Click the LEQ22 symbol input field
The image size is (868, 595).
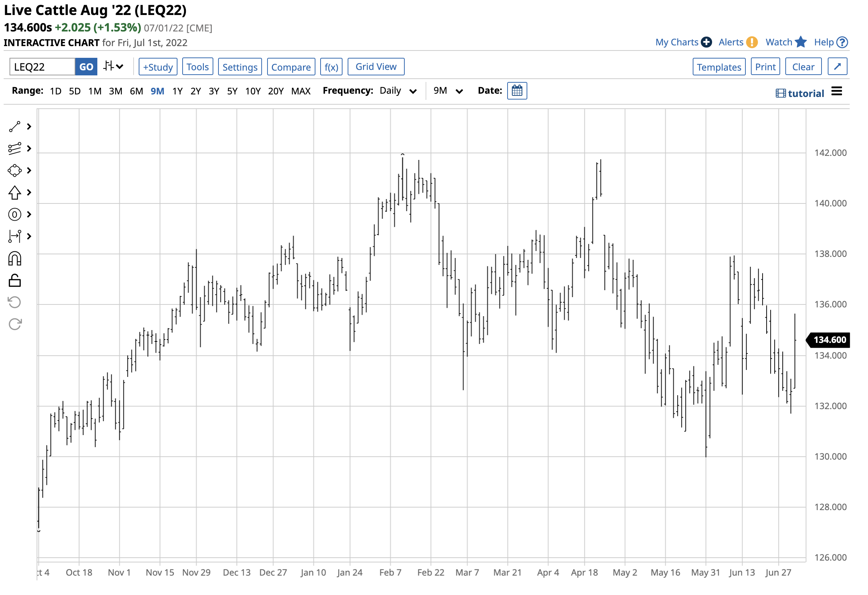click(x=42, y=67)
